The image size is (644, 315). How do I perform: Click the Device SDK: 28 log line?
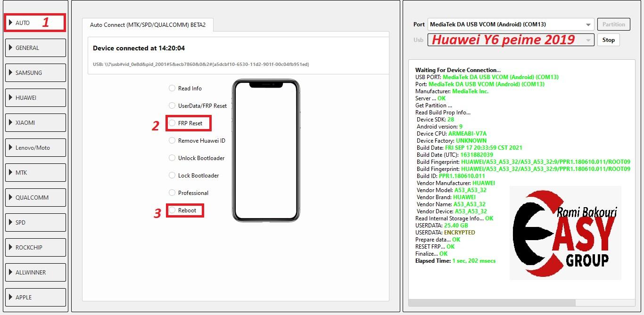[435, 120]
